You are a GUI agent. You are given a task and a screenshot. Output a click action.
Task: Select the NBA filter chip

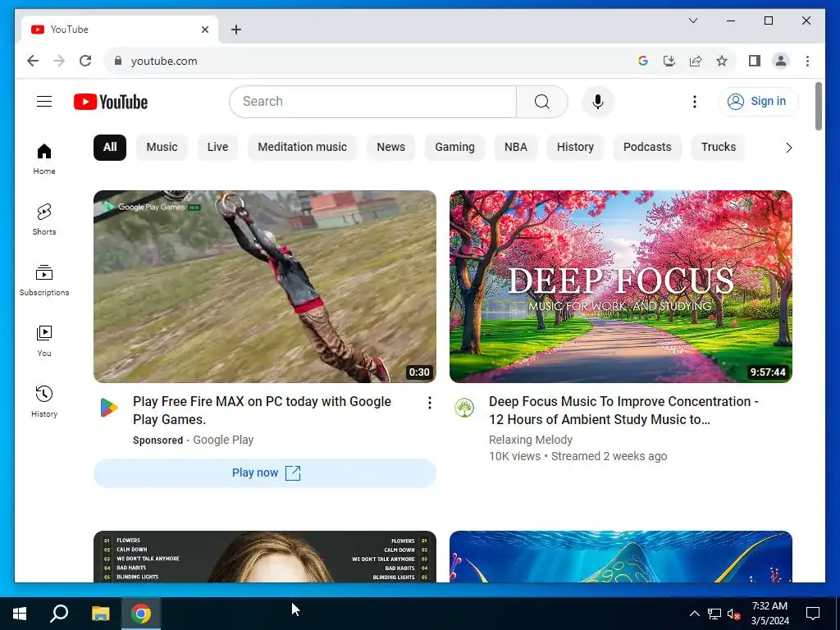click(x=515, y=148)
